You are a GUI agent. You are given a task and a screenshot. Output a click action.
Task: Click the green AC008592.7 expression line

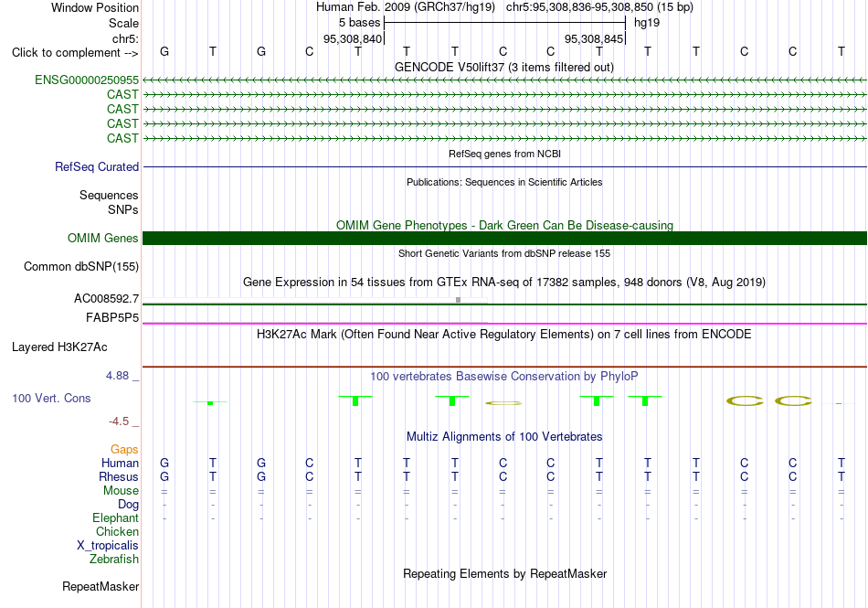click(504, 304)
